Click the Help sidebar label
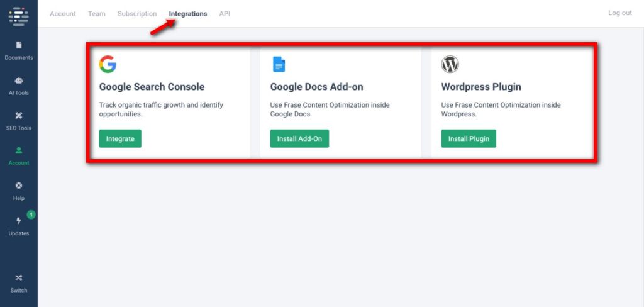This screenshot has height=307, width=644. pyautogui.click(x=19, y=198)
